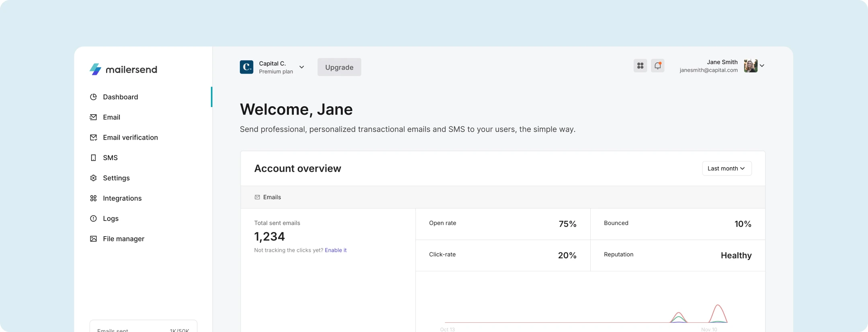Click the 1,234 total sent value
The height and width of the screenshot is (332, 868).
tap(269, 237)
